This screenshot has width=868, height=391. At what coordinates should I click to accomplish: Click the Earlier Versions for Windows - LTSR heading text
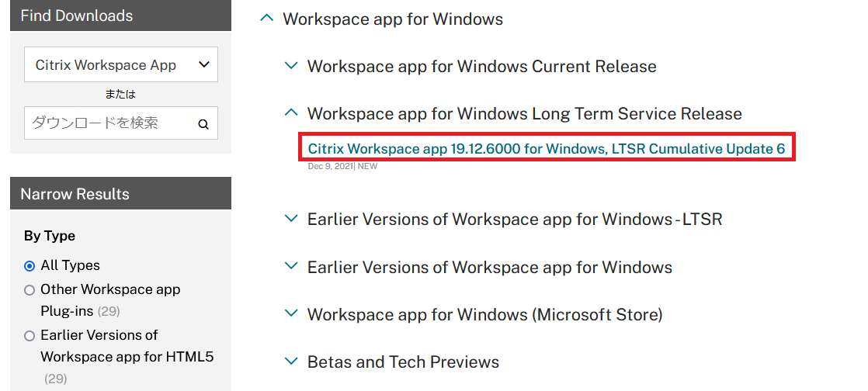click(514, 220)
